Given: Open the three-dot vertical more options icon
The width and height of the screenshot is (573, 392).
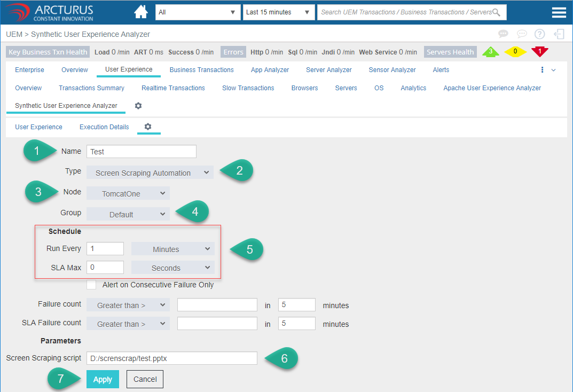Looking at the screenshot, I should click(542, 70).
